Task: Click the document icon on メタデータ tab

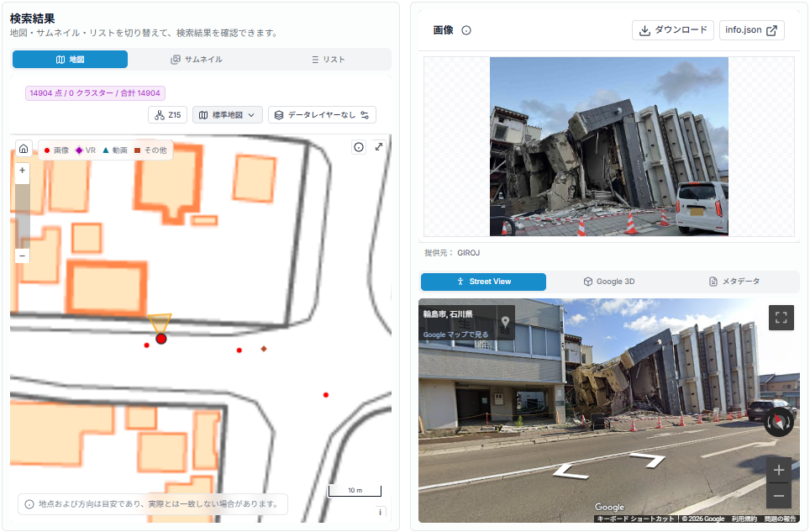Action: pos(713,282)
